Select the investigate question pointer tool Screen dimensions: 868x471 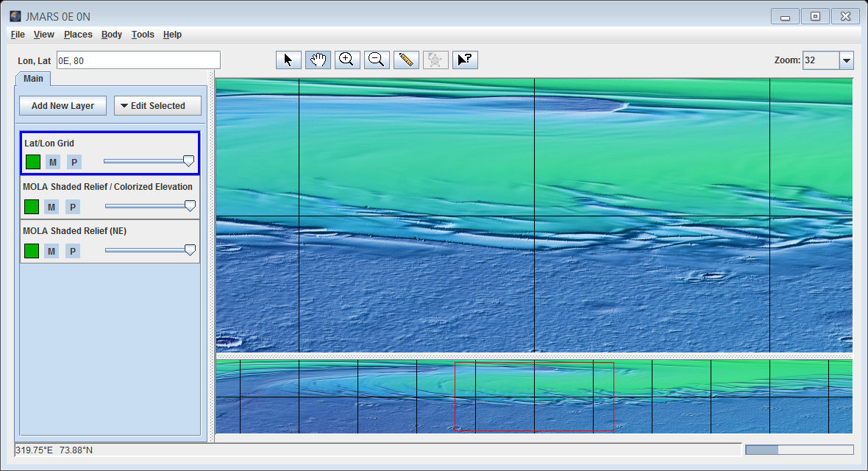tap(465, 60)
